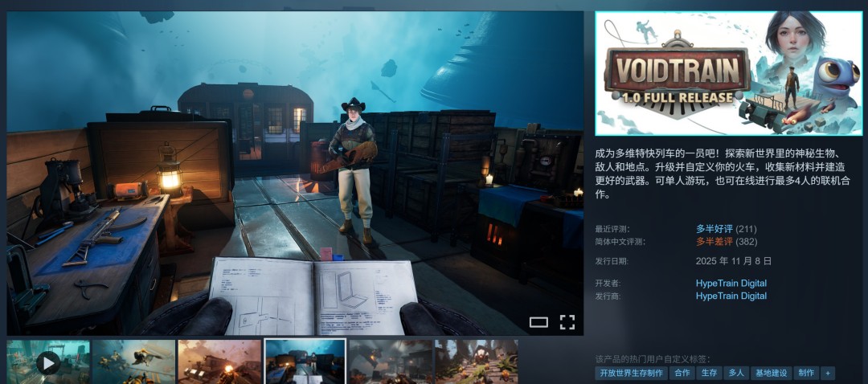Open the 多人 tag
This screenshot has width=868, height=384.
pyautogui.click(x=735, y=373)
